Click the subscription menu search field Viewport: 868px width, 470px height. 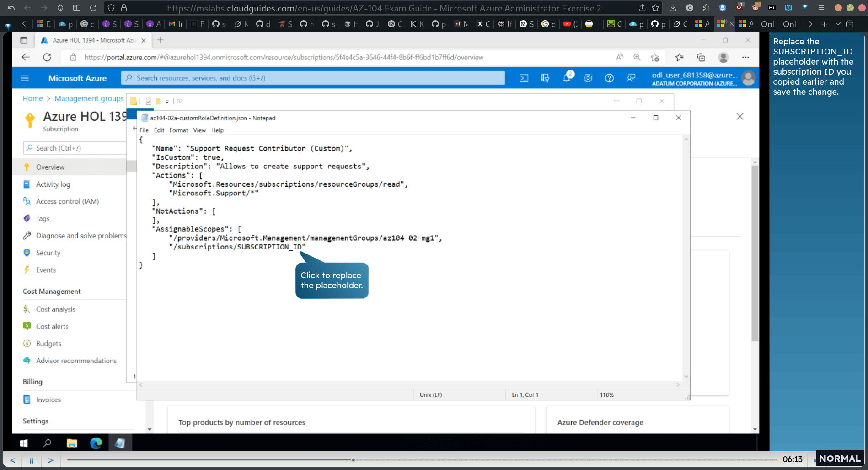coord(75,148)
